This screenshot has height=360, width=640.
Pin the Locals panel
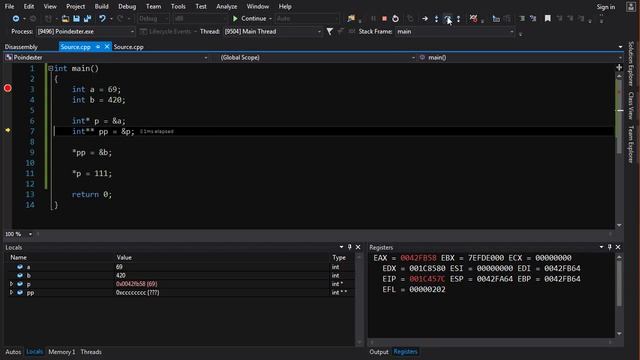point(350,247)
